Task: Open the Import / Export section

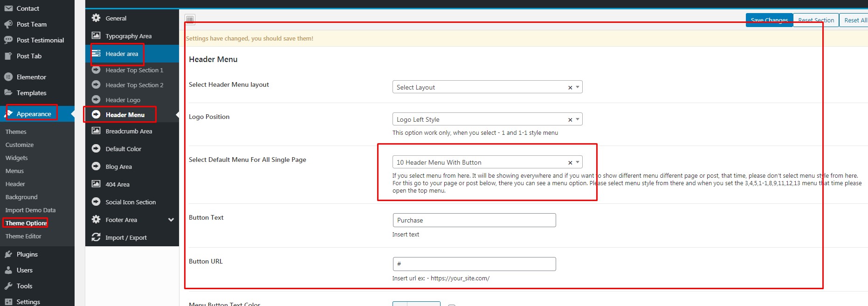Action: (132, 237)
